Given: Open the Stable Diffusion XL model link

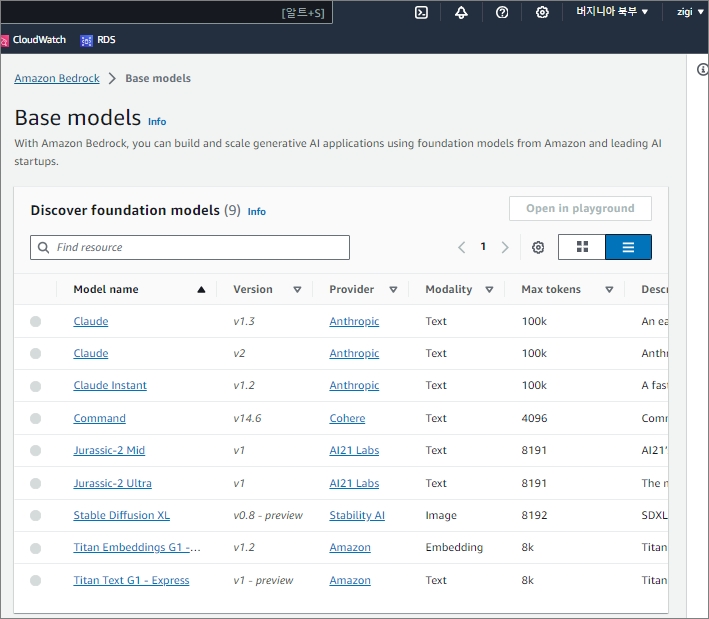Looking at the screenshot, I should [x=122, y=515].
